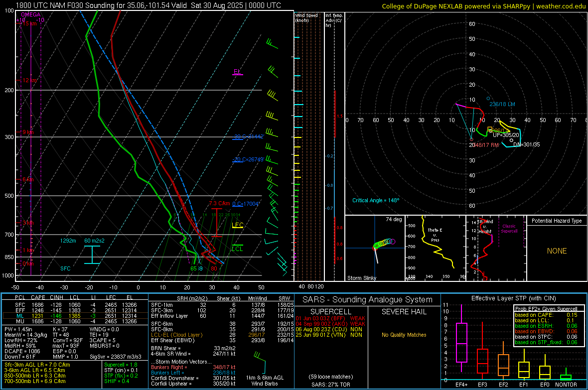The image size is (588, 390).
Task: Click the ConvT = 92F value
Action: (x=68, y=341)
